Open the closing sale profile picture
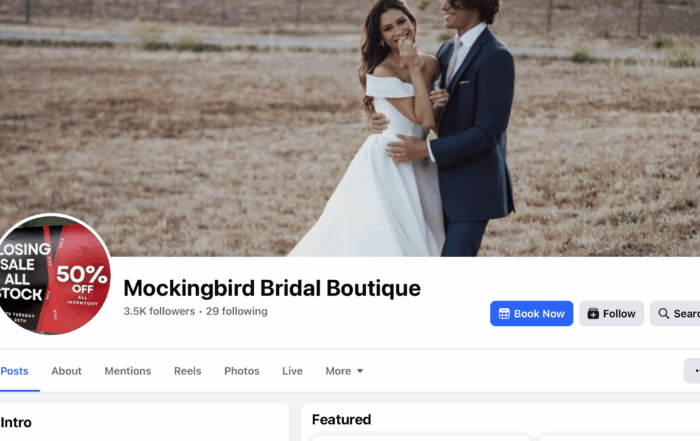Image resolution: width=700 pixels, height=441 pixels. coord(53,274)
